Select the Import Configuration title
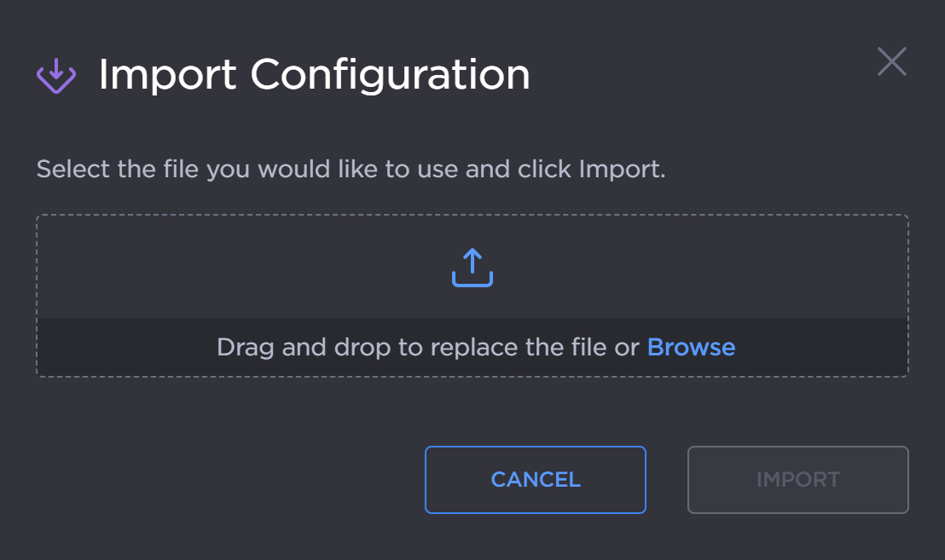 click(x=314, y=75)
